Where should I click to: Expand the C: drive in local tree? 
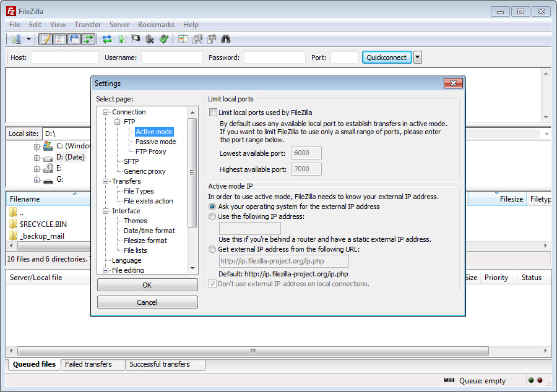37,146
